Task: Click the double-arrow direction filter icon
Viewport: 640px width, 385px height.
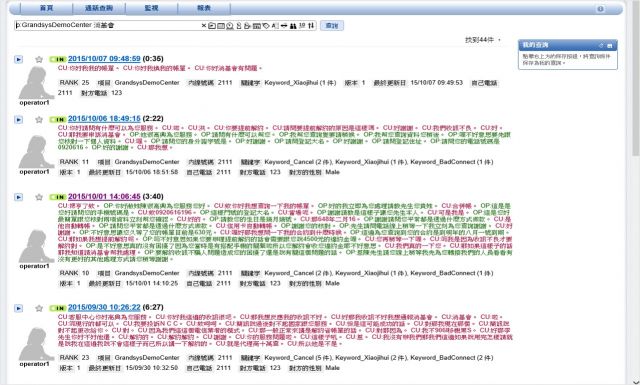Action: click(284, 26)
